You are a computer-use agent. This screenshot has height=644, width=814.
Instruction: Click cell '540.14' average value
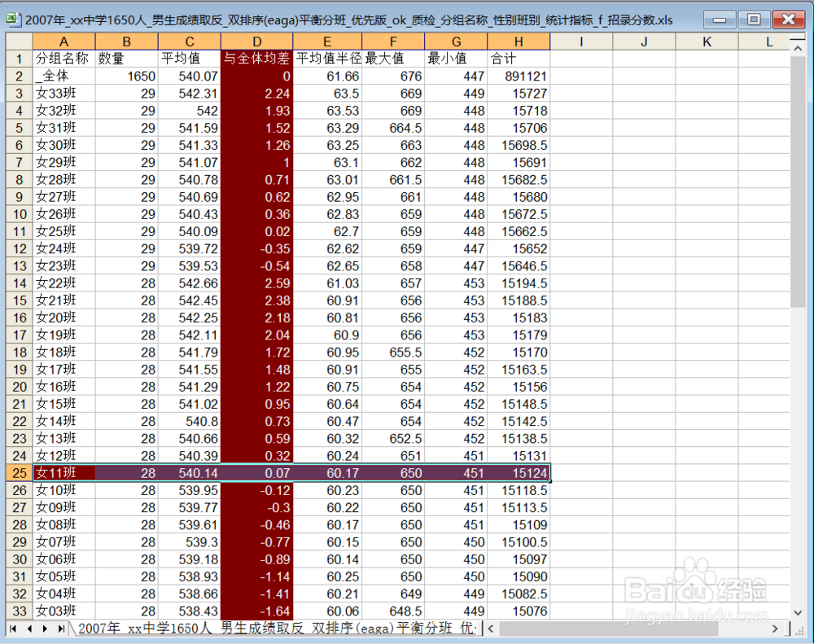tap(190, 472)
